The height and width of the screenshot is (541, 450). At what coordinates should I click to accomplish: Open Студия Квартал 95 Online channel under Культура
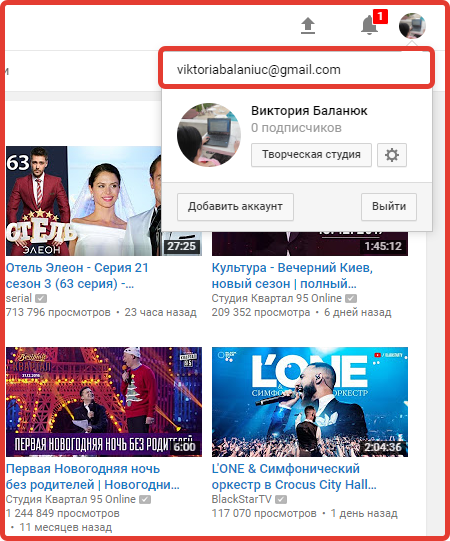(276, 298)
